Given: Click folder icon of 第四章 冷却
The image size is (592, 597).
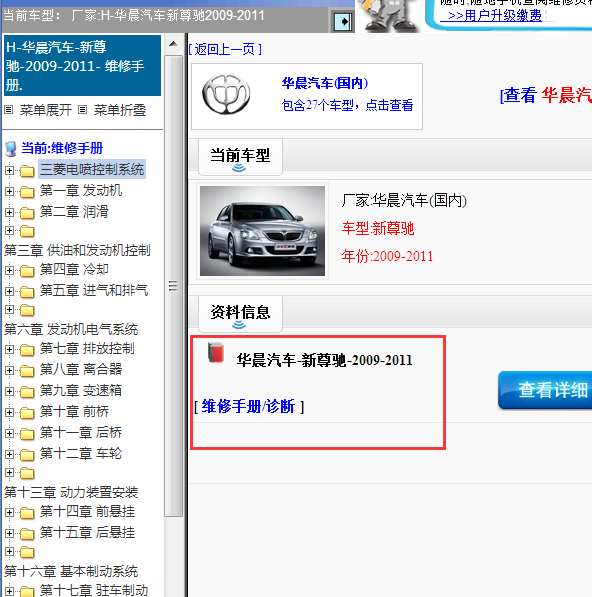Looking at the screenshot, I should coord(27,271).
